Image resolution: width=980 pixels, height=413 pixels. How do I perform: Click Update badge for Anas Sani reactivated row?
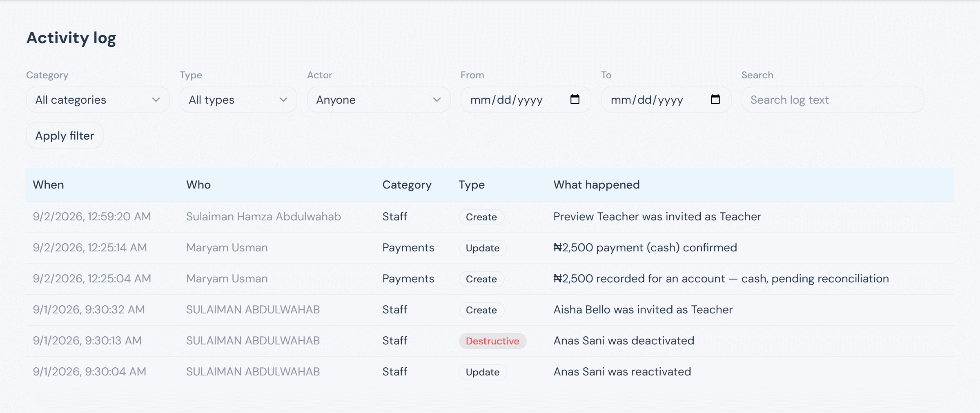(483, 372)
